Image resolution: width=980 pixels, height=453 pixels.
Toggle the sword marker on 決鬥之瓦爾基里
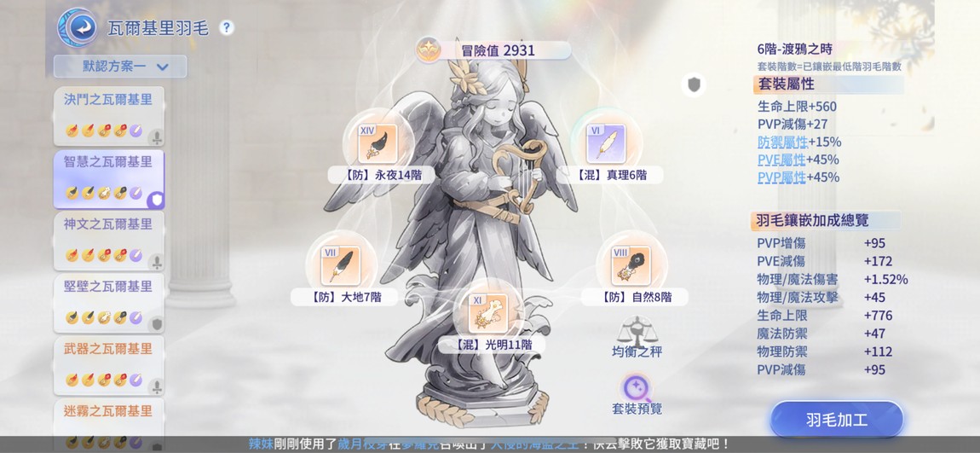pos(156,137)
